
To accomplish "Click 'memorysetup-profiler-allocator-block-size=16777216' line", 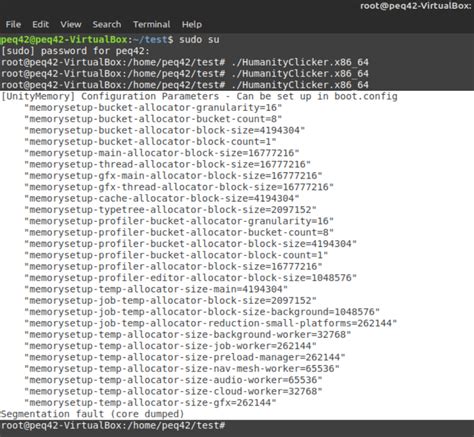I will click(173, 266).
